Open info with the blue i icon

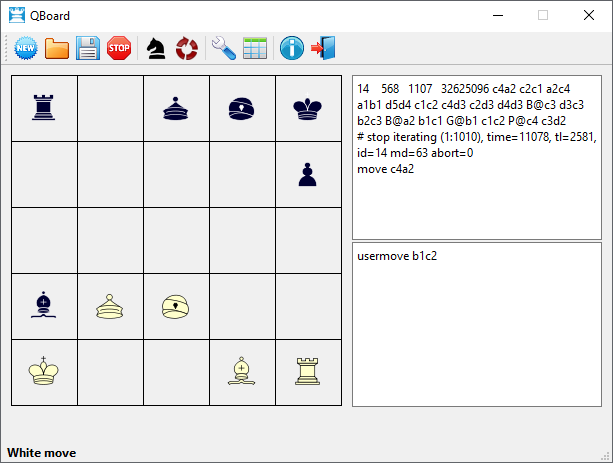click(x=292, y=48)
